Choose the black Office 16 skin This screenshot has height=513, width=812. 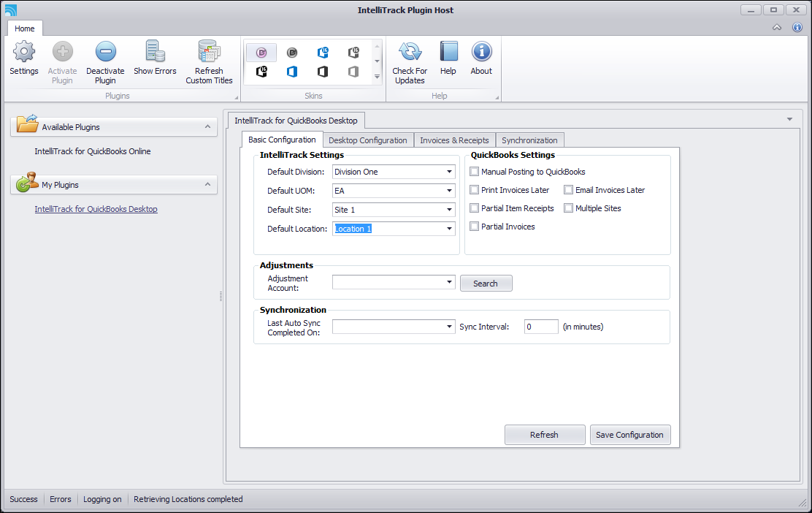click(261, 72)
